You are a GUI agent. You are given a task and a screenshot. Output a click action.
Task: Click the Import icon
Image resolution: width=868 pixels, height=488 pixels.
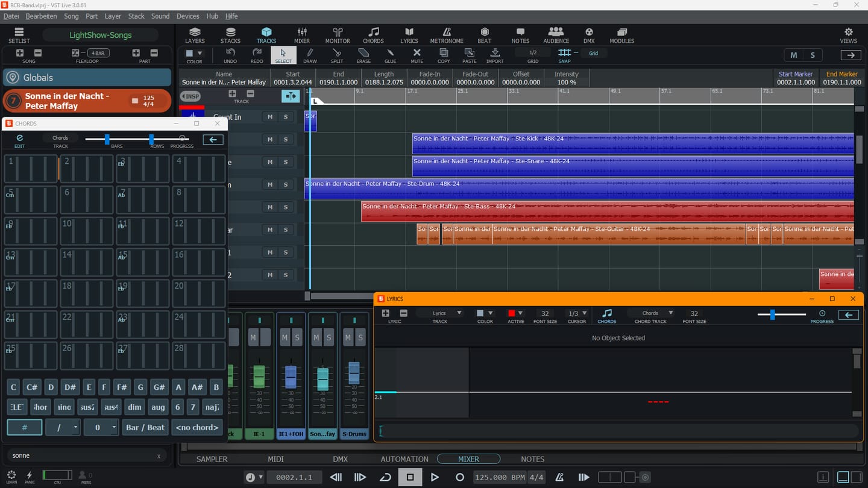click(495, 55)
